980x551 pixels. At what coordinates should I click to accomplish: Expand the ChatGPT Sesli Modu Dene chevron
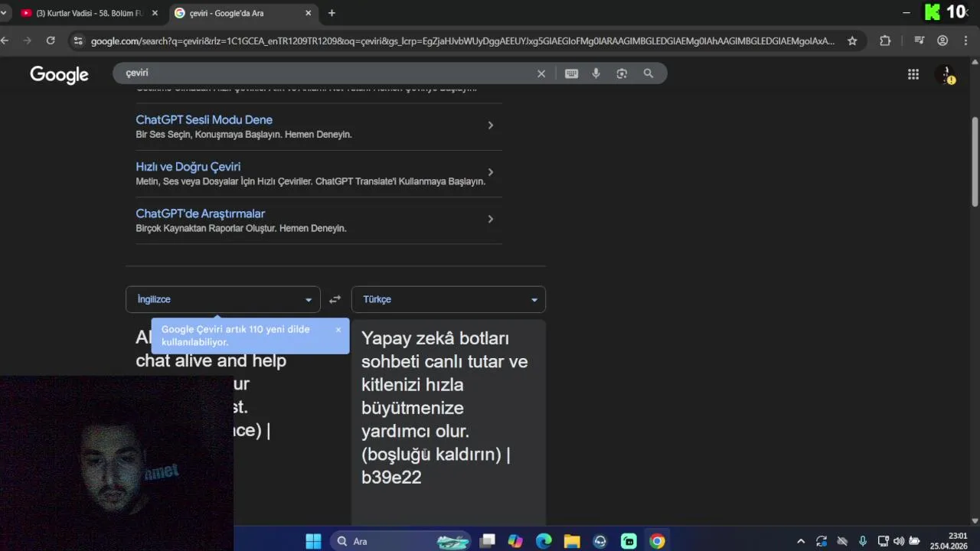point(491,126)
